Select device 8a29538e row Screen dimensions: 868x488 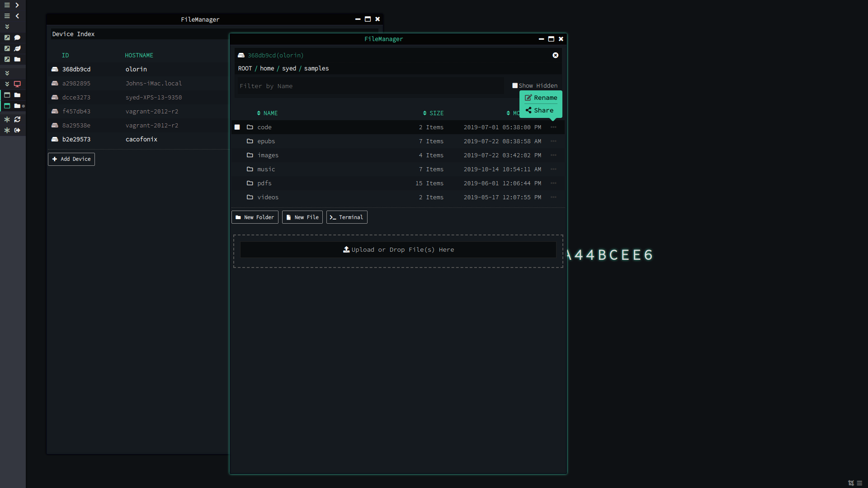tap(138, 125)
